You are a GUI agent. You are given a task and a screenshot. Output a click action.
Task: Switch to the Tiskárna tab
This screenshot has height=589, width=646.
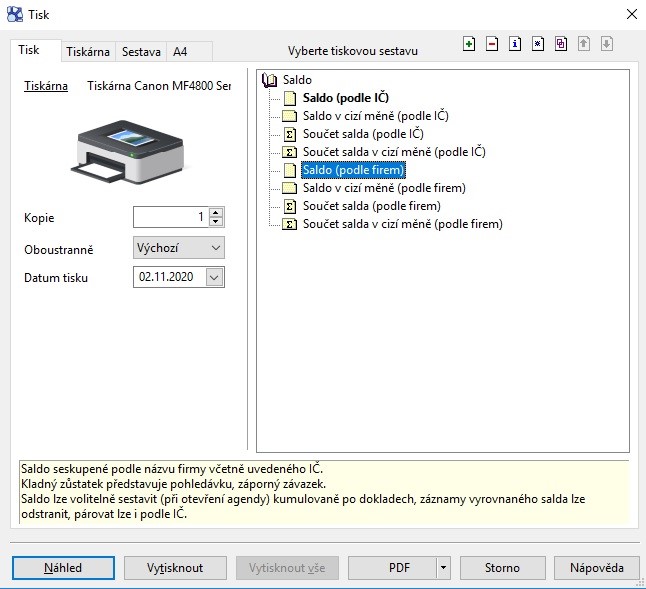point(88,51)
